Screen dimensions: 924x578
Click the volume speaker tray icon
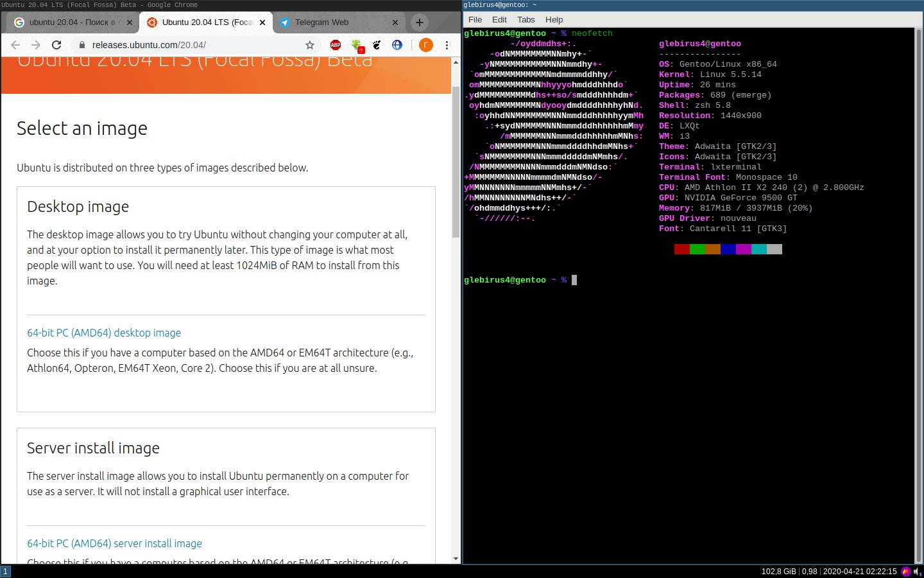coord(918,572)
